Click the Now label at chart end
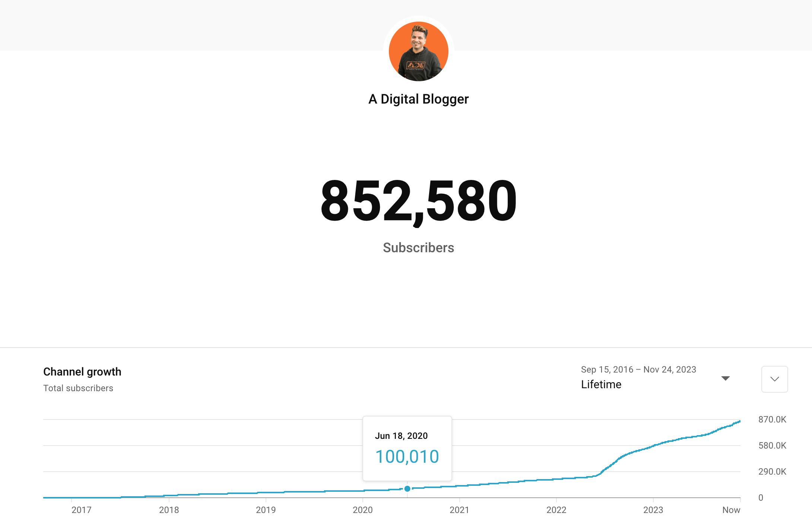This screenshot has width=812, height=532. tap(731, 510)
